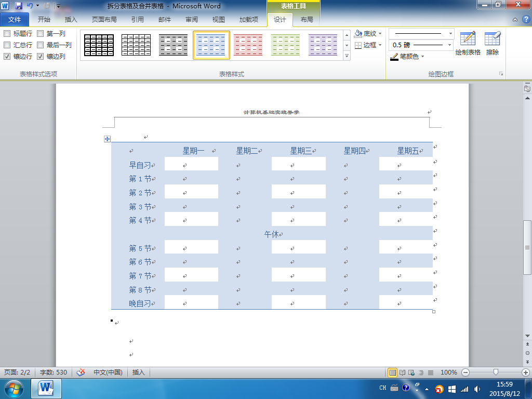Screen dimensions: 532x399
Task: Switch to Web Layout view
Action: [x=411, y=372]
